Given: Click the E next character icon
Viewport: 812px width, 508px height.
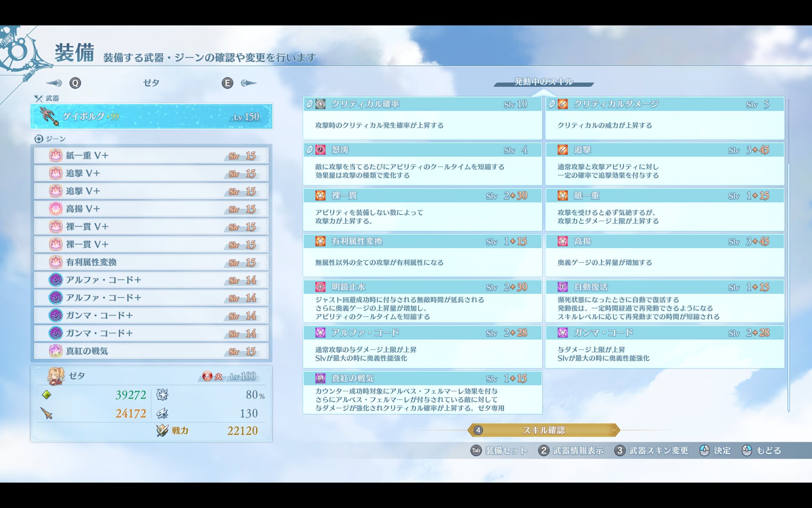Looking at the screenshot, I should pos(227,83).
